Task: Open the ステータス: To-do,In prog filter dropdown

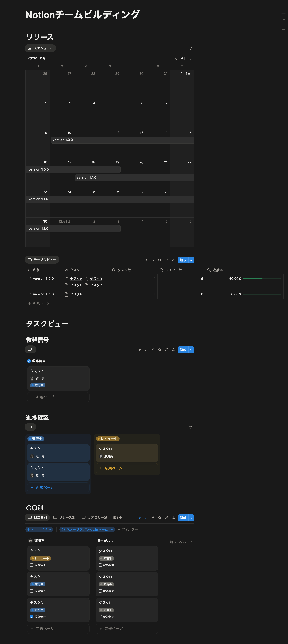Action: tap(87, 529)
